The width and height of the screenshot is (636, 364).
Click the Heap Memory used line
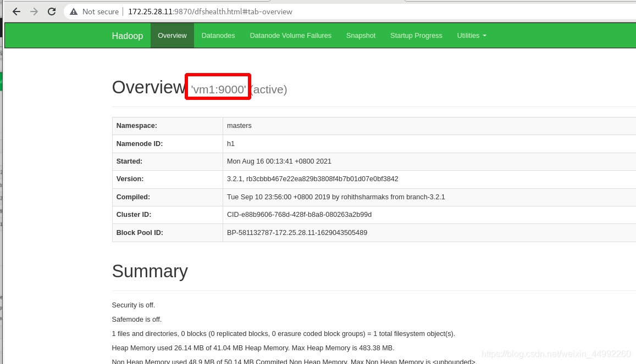pos(253,348)
